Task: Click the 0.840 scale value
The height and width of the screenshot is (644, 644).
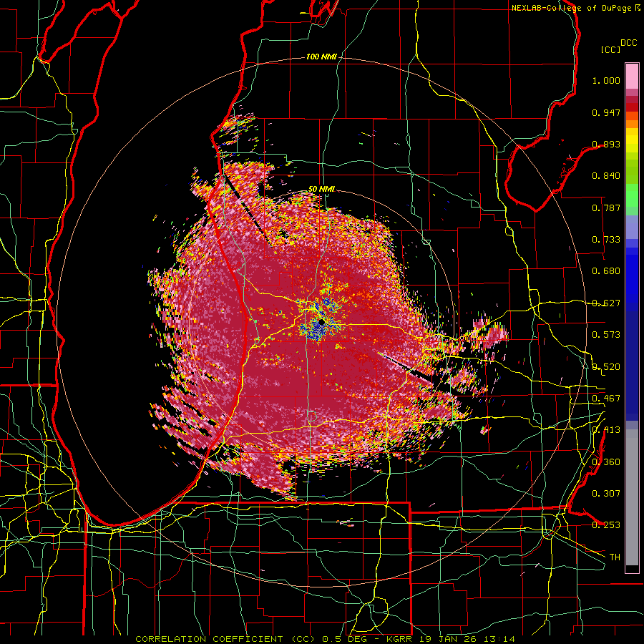Action: tap(606, 176)
